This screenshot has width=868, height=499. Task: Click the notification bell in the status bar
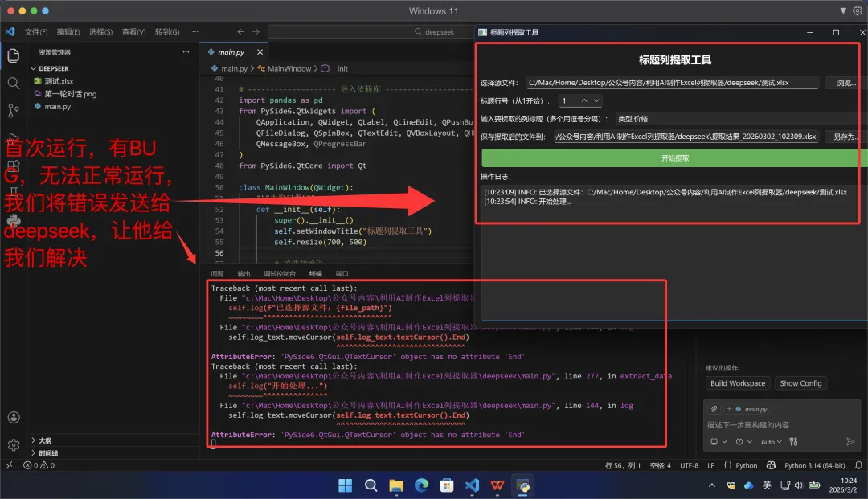[x=858, y=465]
